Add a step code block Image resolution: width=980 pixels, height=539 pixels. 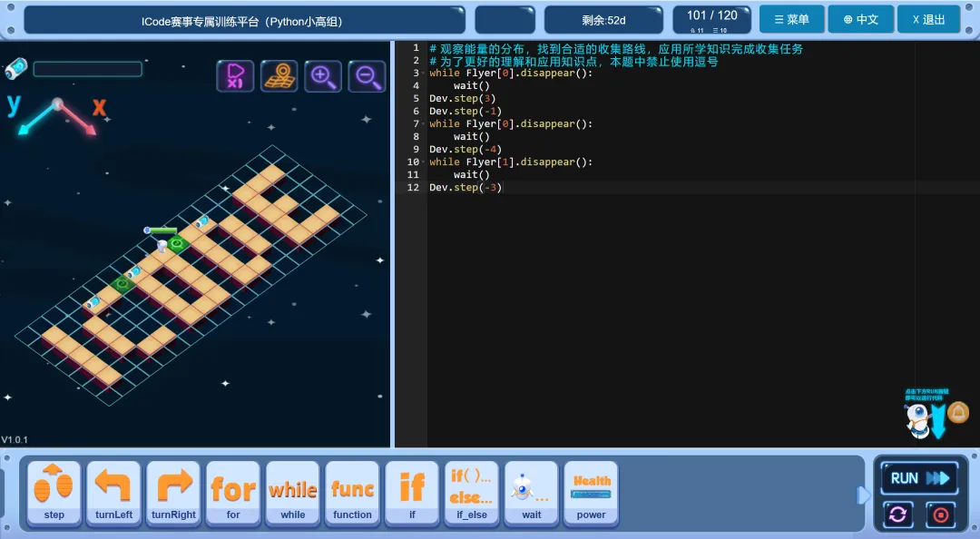pyautogui.click(x=54, y=494)
